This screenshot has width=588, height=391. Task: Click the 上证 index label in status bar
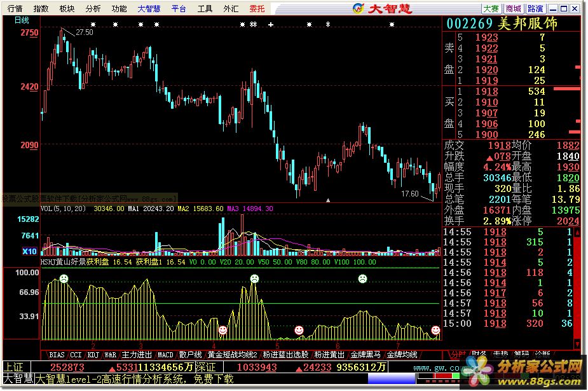tap(13, 367)
